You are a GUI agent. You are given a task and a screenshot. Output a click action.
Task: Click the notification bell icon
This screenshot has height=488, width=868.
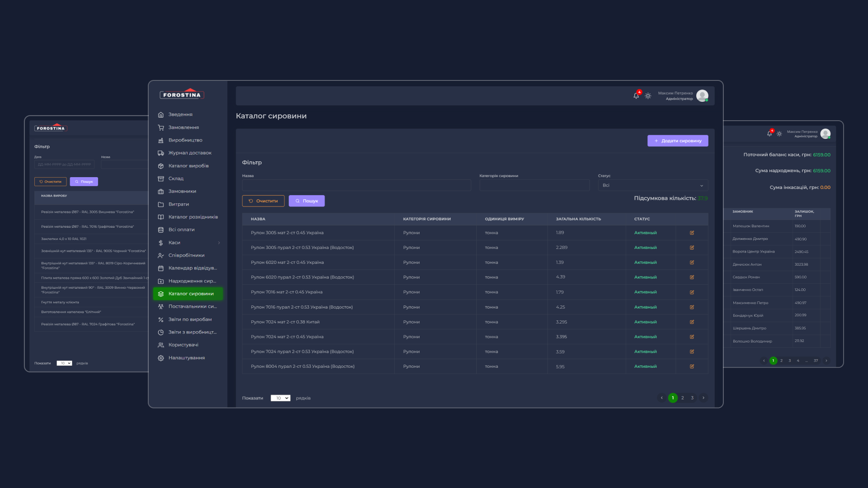click(636, 96)
